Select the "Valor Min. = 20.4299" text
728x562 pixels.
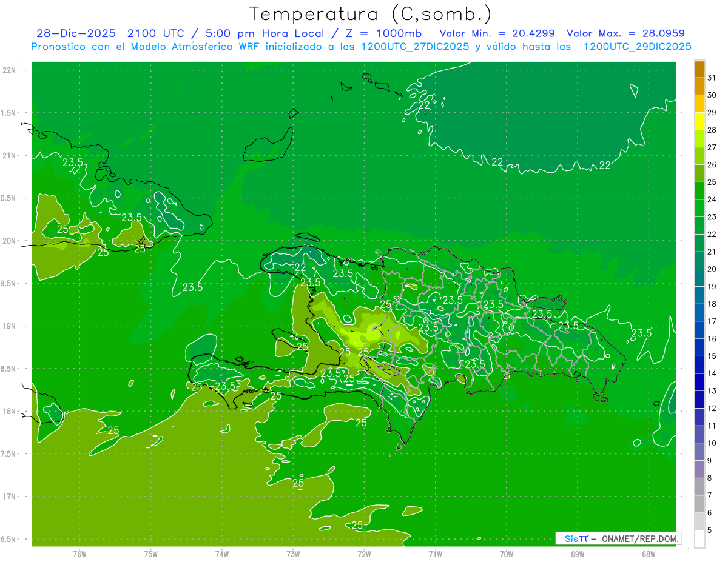point(497,33)
